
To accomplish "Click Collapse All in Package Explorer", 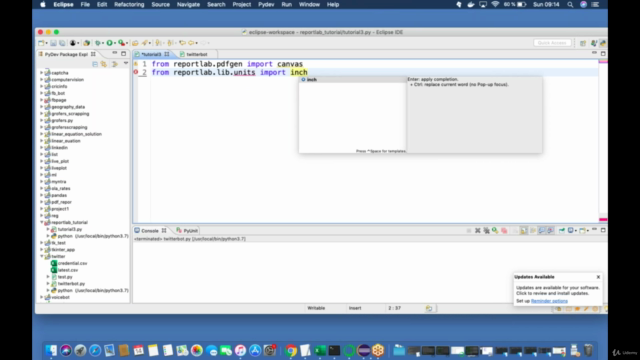I will [x=95, y=64].
